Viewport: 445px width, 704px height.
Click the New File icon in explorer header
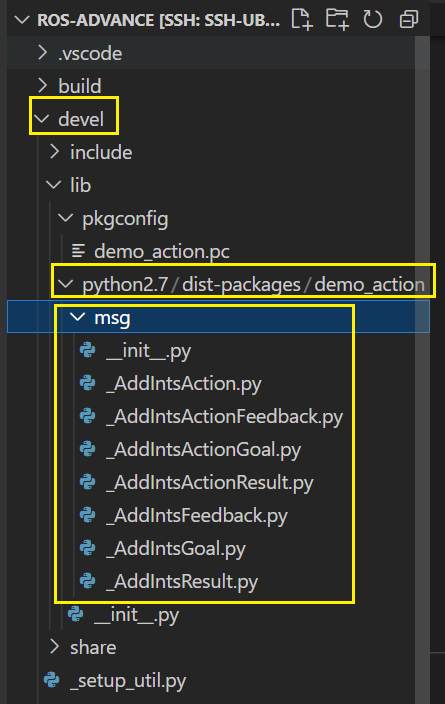coord(301,19)
